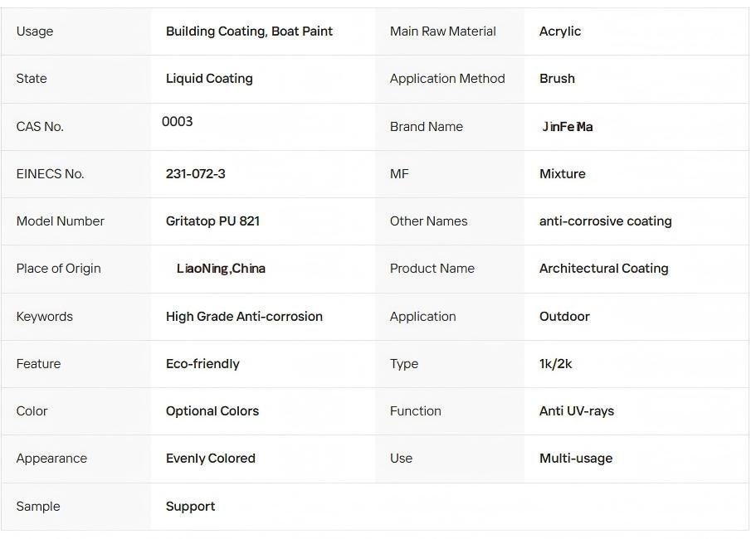Click the anti-corrosive coating text
This screenshot has height=539, width=756.
click(x=606, y=221)
